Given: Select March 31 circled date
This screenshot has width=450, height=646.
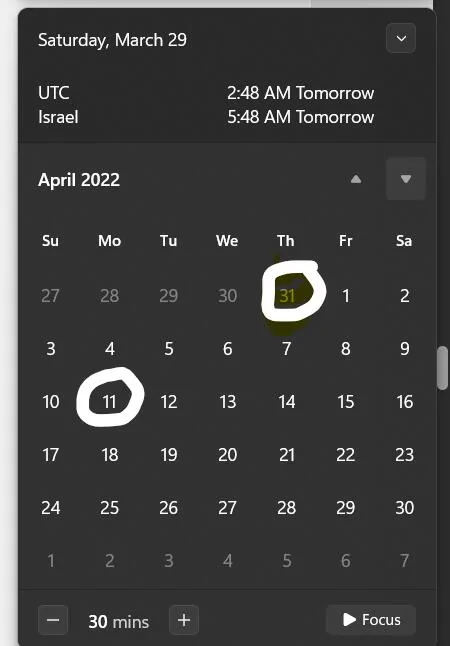Looking at the screenshot, I should (287, 296).
